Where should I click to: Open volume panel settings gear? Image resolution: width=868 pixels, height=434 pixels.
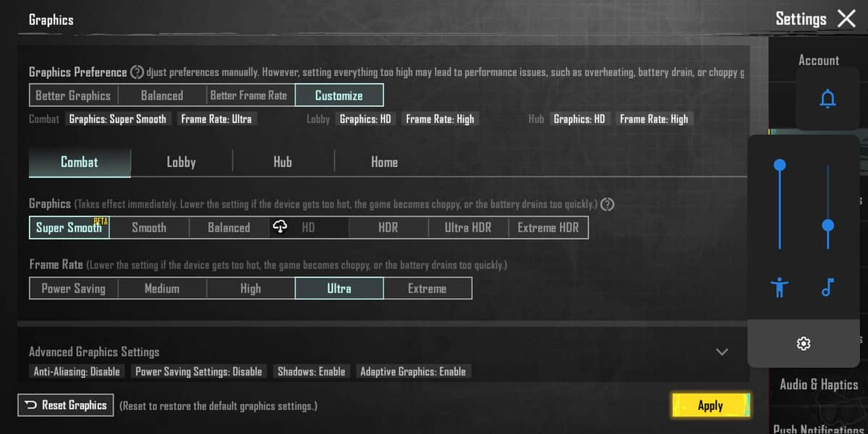click(803, 344)
